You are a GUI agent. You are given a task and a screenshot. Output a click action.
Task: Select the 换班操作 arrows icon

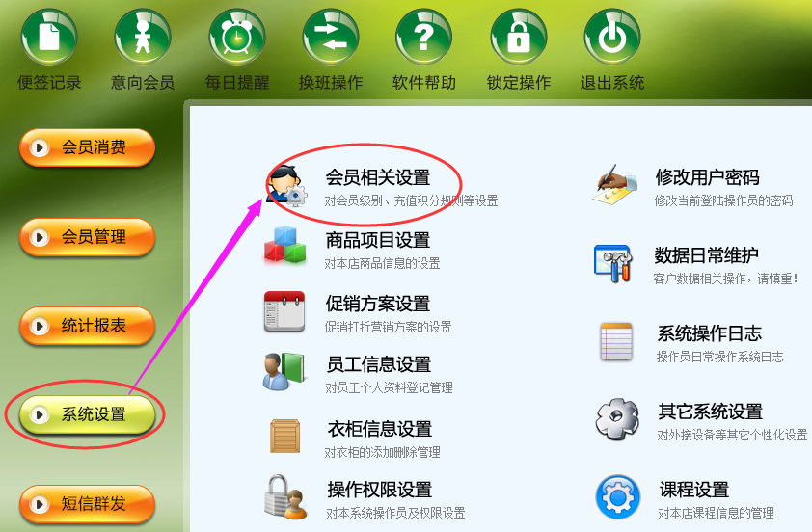click(331, 37)
